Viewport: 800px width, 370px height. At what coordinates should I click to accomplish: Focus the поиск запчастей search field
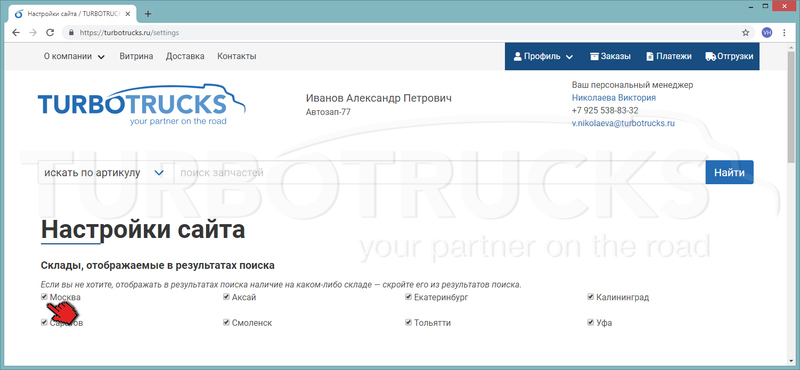coord(440,172)
